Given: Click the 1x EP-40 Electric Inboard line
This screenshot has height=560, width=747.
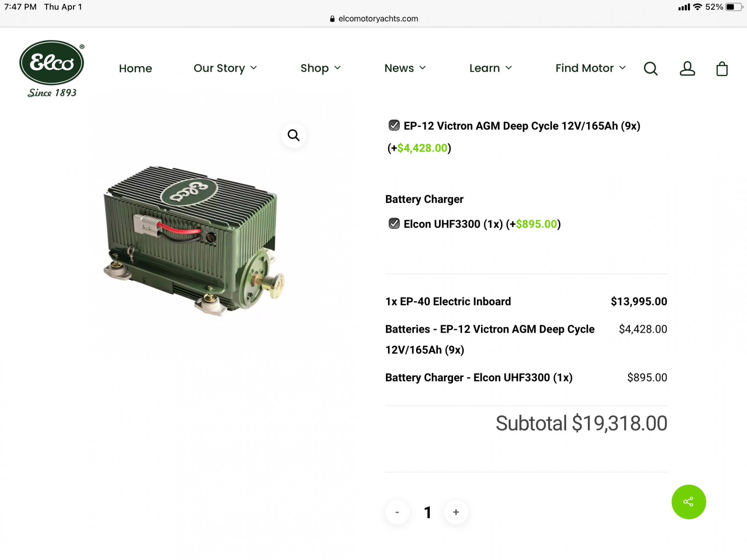Looking at the screenshot, I should pyautogui.click(x=448, y=301).
